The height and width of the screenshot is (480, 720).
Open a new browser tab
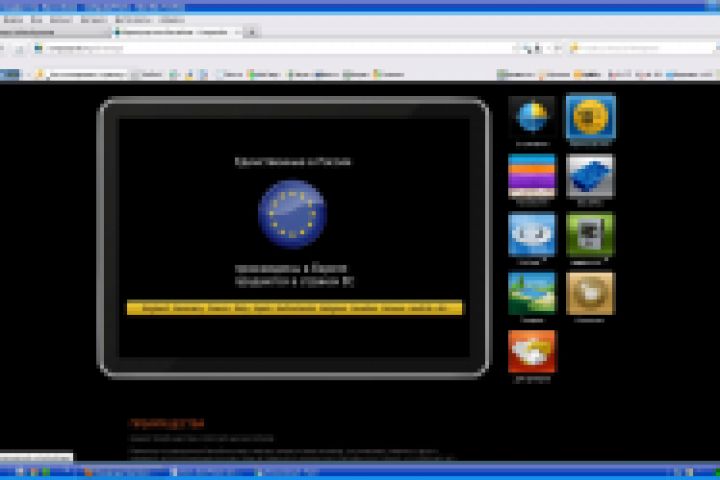(x=252, y=32)
